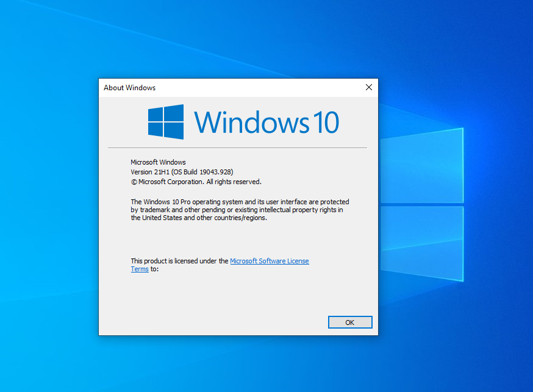The width and height of the screenshot is (533, 392).
Task: Click the OK button
Action: click(350, 322)
